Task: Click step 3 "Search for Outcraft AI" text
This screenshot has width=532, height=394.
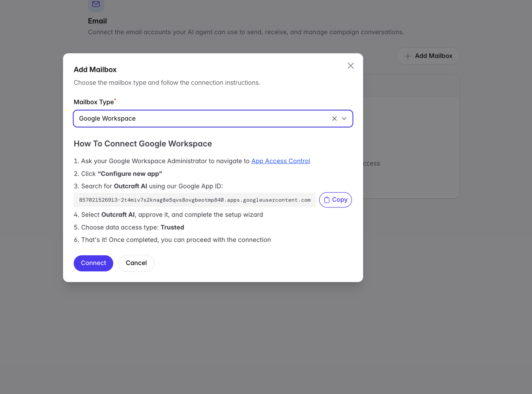Action: 148,186
